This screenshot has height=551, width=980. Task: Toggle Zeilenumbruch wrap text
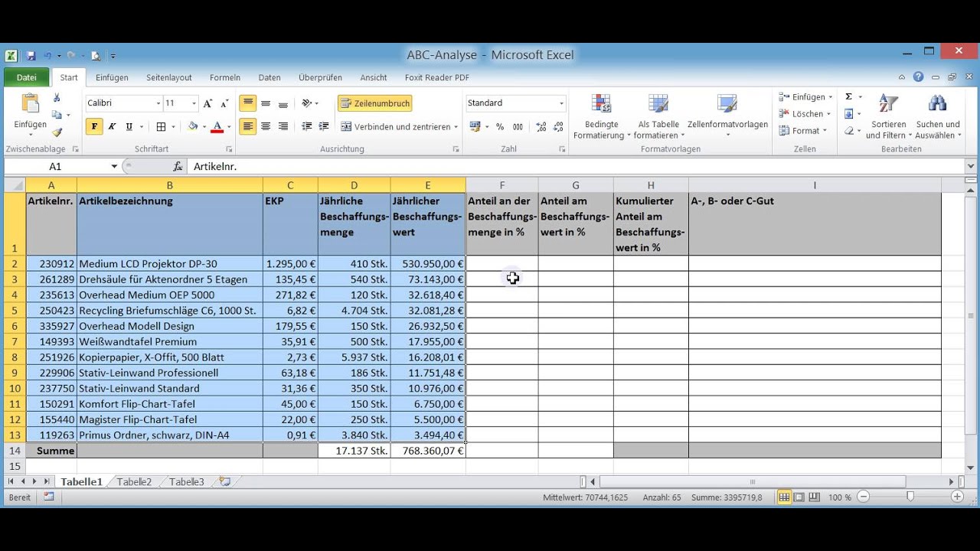[x=375, y=103]
